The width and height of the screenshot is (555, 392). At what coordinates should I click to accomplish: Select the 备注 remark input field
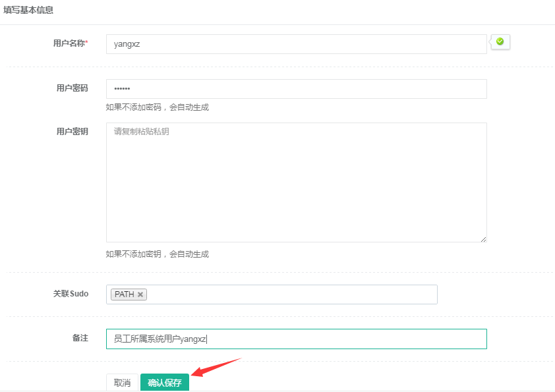[297, 339]
